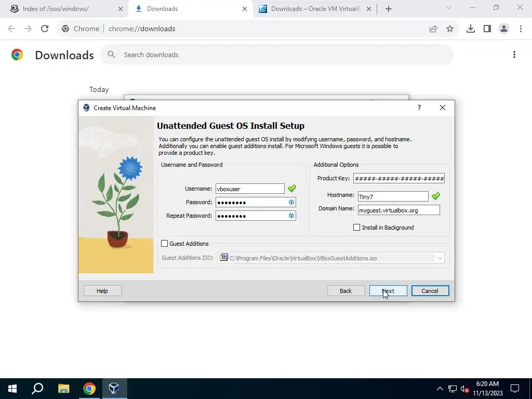The image size is (532, 399).
Task: Click the magnifier icon in Search downloads
Action: 111,54
